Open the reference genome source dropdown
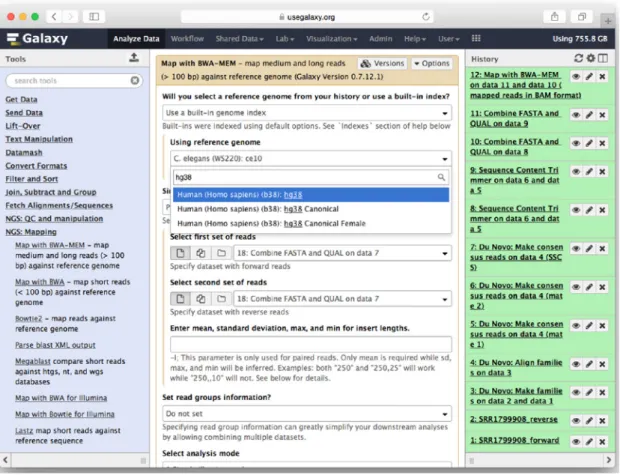The height and width of the screenshot is (475, 620). 307,113
